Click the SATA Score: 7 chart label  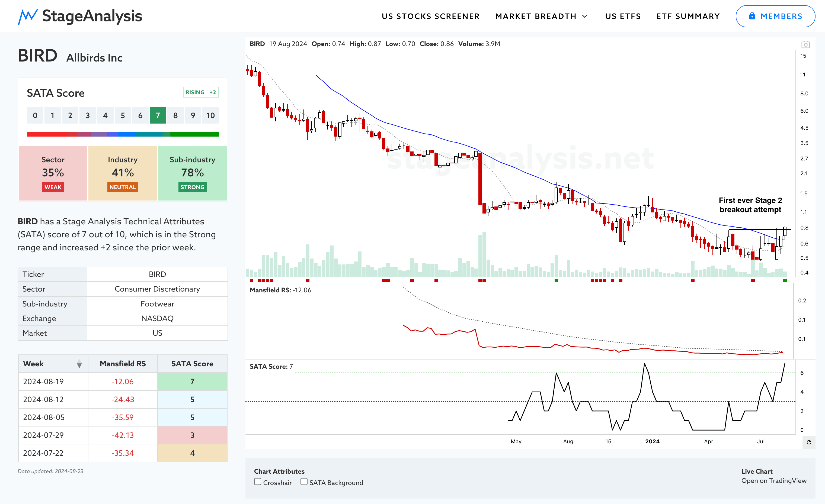(x=271, y=367)
